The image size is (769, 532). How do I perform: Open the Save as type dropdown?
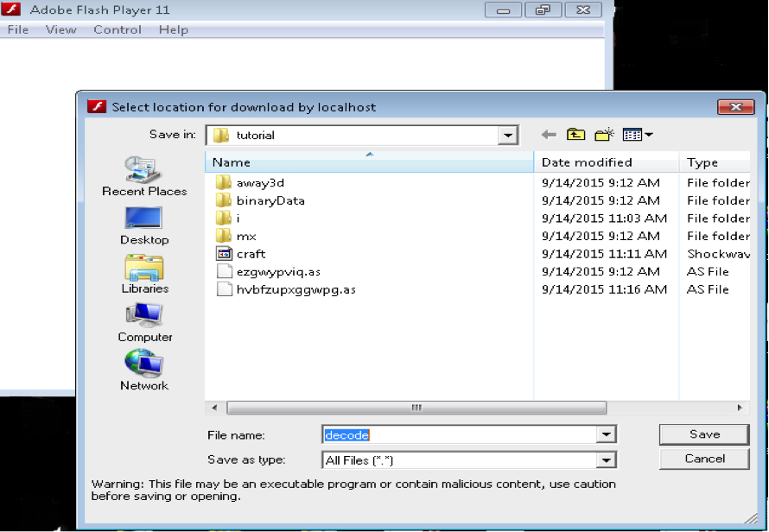click(x=607, y=460)
